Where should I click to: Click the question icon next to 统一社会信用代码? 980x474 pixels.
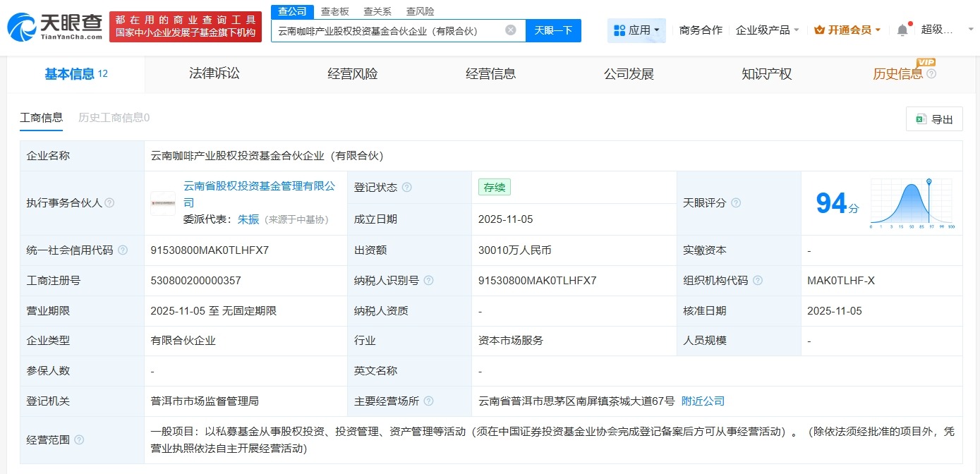click(x=123, y=250)
